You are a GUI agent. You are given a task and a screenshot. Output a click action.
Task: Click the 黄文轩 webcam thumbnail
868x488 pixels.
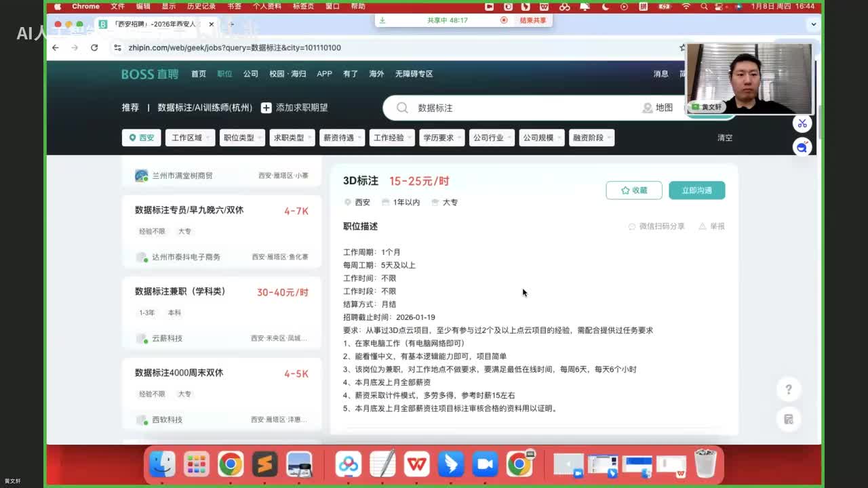[749, 79]
